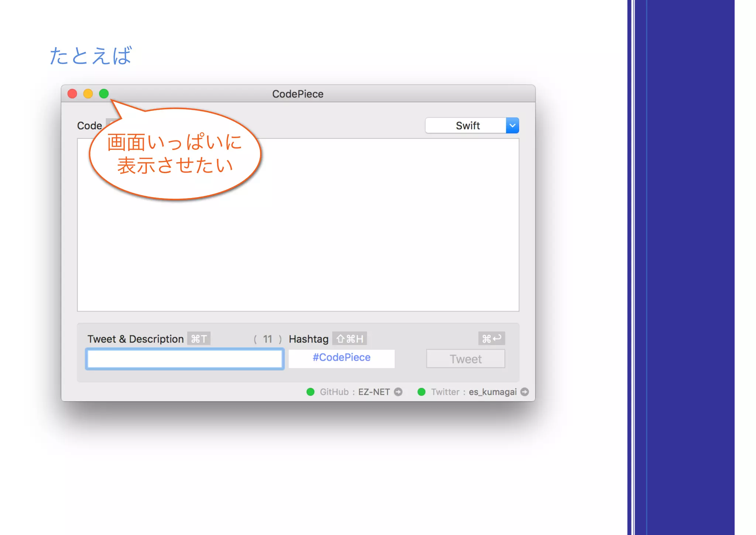The width and height of the screenshot is (756, 535).
Task: Click the green zoom button of CodePiece window
Action: (x=104, y=94)
